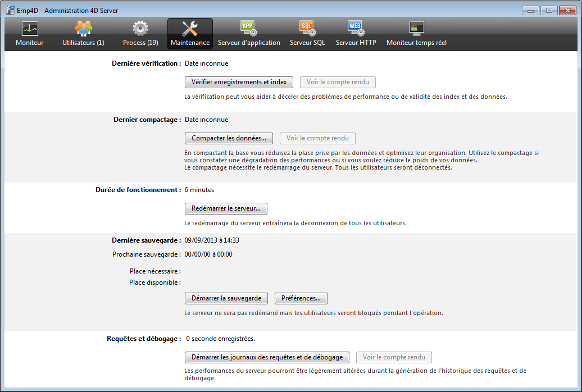Switch to the Process (19) tab label

click(140, 43)
